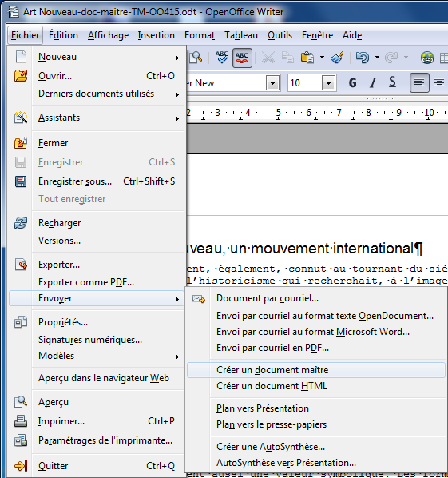Choose Fermer in the menu

click(97, 143)
